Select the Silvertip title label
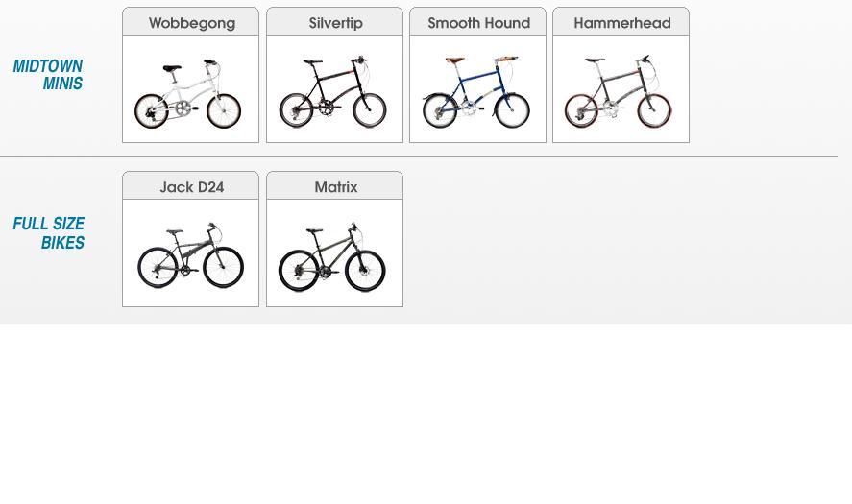 (334, 22)
